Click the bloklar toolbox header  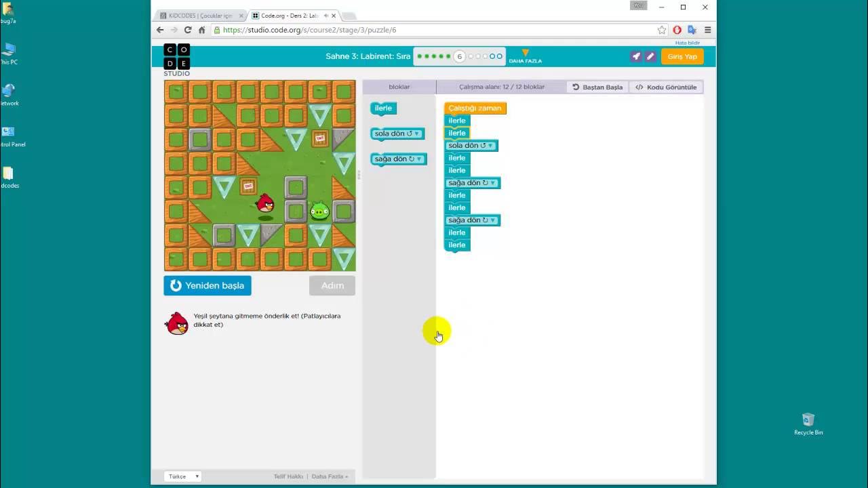[x=399, y=87]
